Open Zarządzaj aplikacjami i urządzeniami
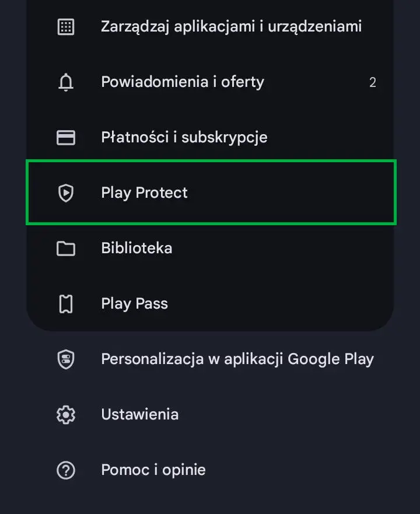The height and width of the screenshot is (514, 420). coord(231,27)
